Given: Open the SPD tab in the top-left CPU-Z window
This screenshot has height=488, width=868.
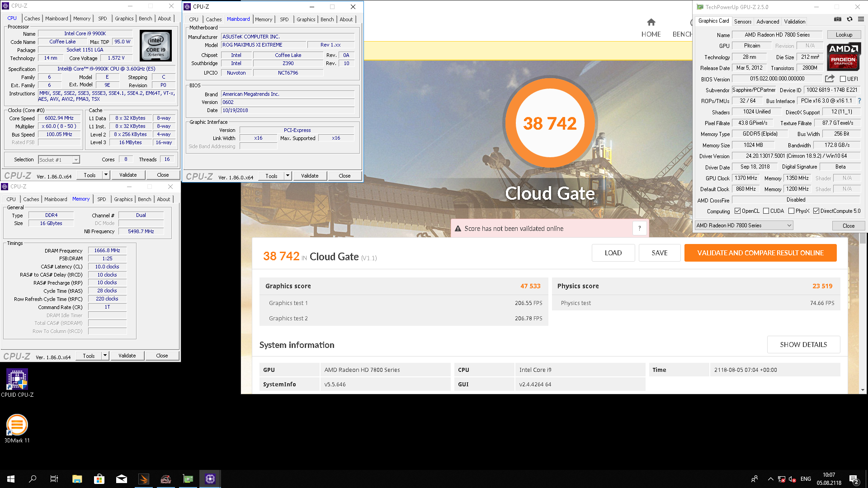Looking at the screenshot, I should point(103,19).
